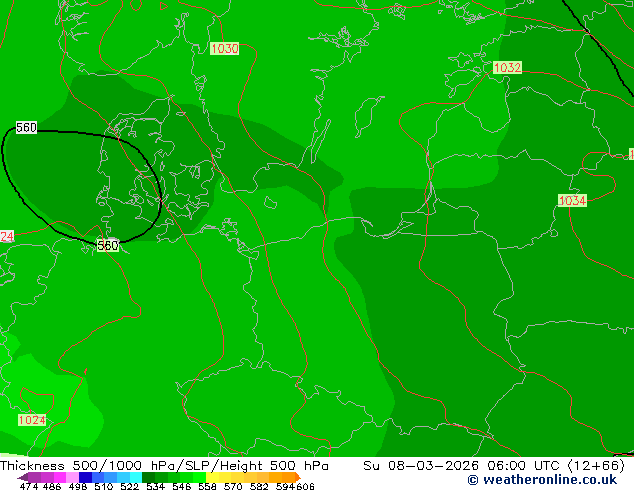Click the forecast date 'Su 08-03-2026'
Screen dimensions: 634x490
point(421,466)
